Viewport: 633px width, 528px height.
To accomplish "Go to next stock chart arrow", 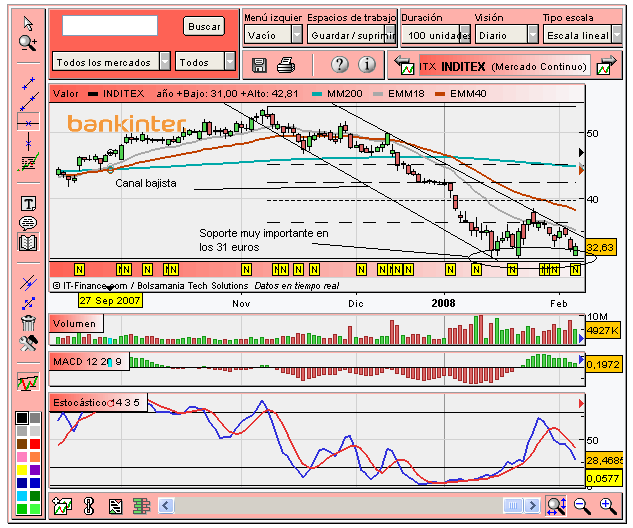I will tap(607, 65).
